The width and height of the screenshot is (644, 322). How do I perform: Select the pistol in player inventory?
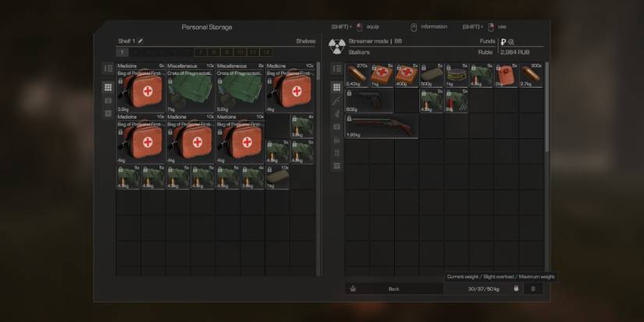[x=369, y=102]
